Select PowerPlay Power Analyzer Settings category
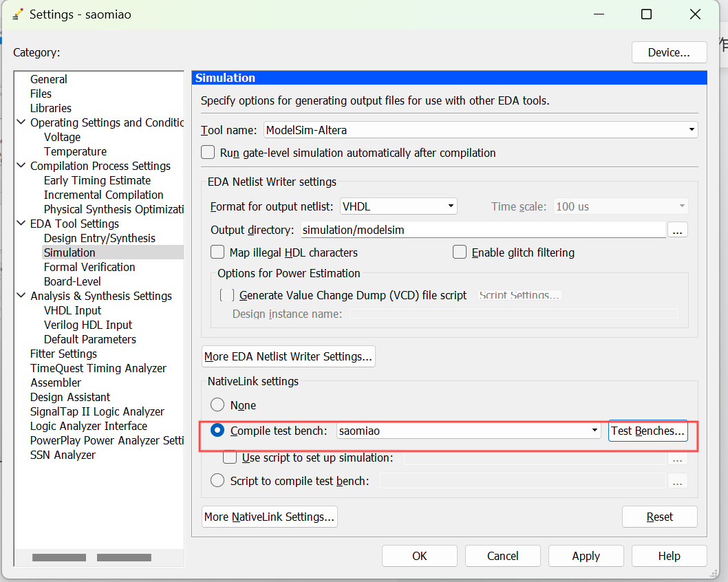This screenshot has width=728, height=582. point(107,440)
